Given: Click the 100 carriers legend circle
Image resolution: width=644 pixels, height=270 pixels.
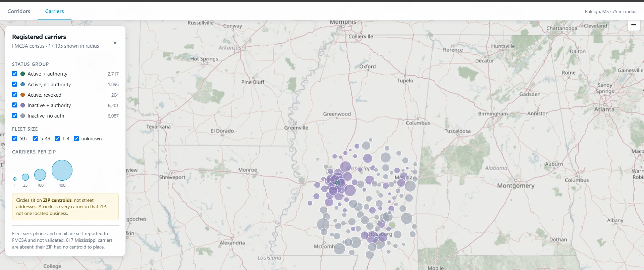Looking at the screenshot, I should click(x=40, y=175).
